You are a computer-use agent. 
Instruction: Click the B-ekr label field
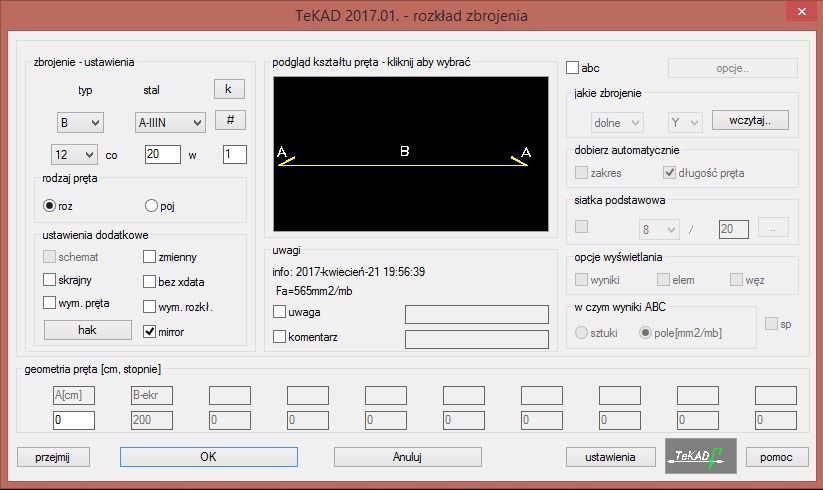tap(152, 396)
